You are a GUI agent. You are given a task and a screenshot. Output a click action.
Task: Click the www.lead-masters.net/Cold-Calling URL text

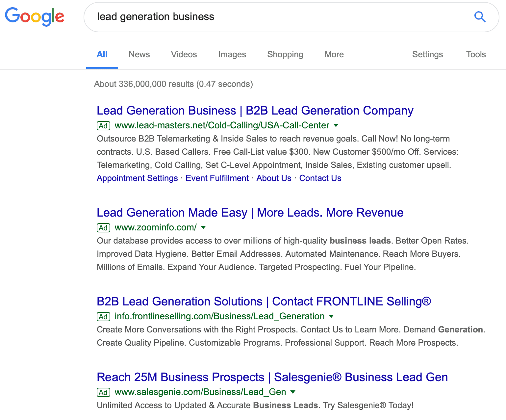point(222,125)
